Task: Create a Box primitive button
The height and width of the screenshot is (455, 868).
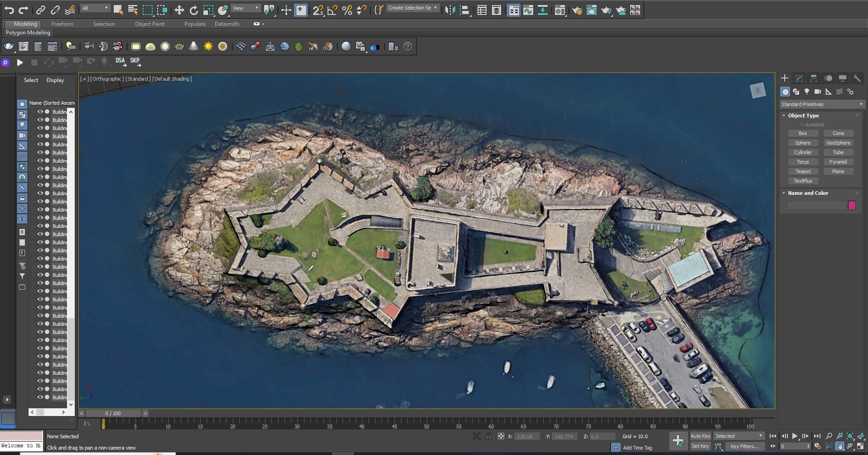Action: [x=803, y=133]
